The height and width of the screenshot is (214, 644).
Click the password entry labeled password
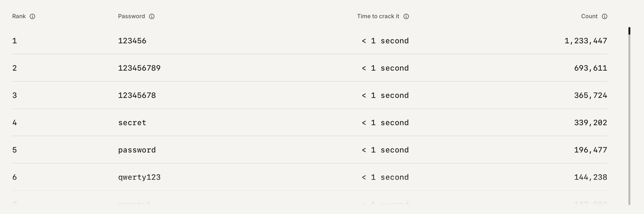click(137, 150)
